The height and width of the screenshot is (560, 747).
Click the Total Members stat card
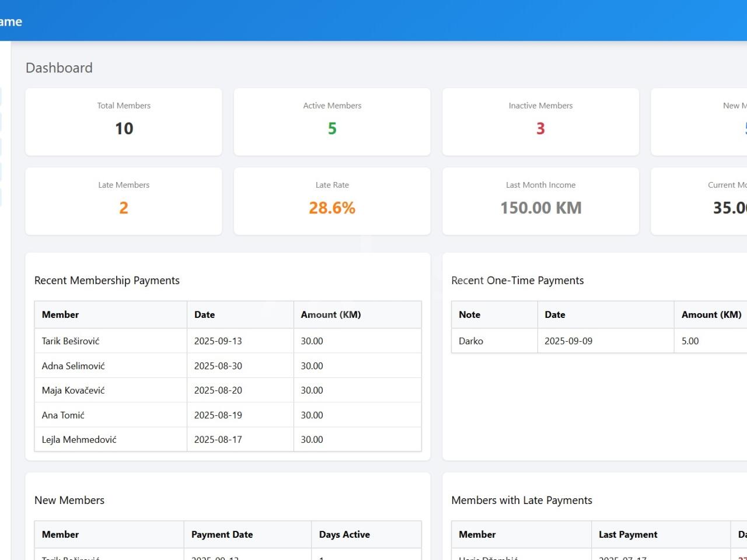coord(124,122)
